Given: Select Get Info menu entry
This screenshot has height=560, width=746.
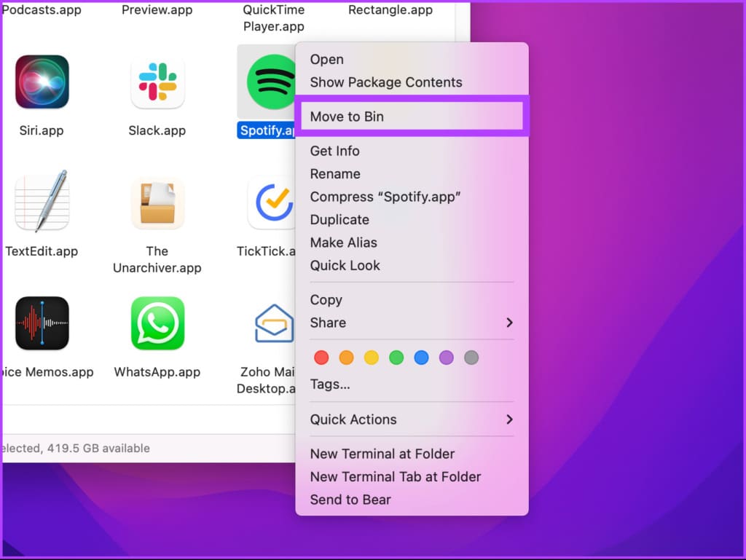Looking at the screenshot, I should click(x=412, y=151).
